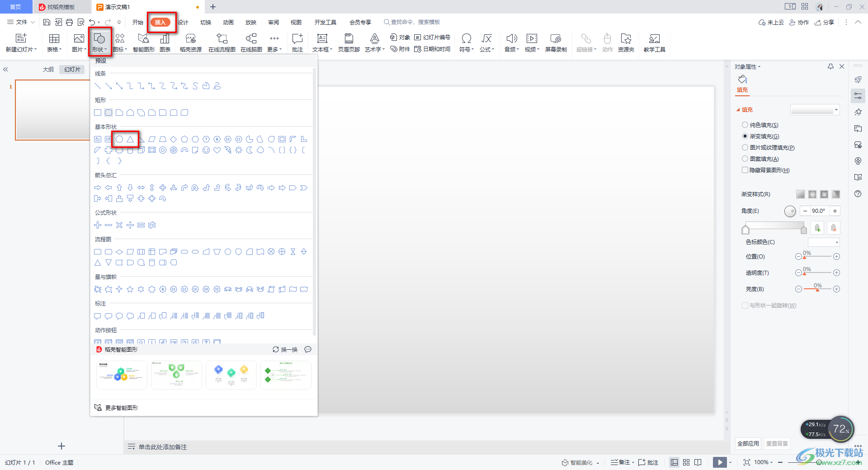Click the brightness (亮度) slider
This screenshot has height=470, width=868.
coord(817,289)
